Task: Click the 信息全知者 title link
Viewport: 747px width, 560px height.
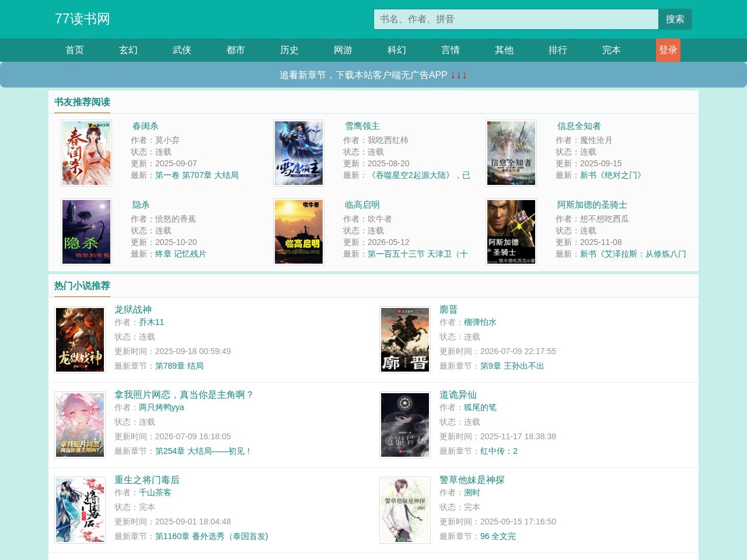Action: click(579, 126)
